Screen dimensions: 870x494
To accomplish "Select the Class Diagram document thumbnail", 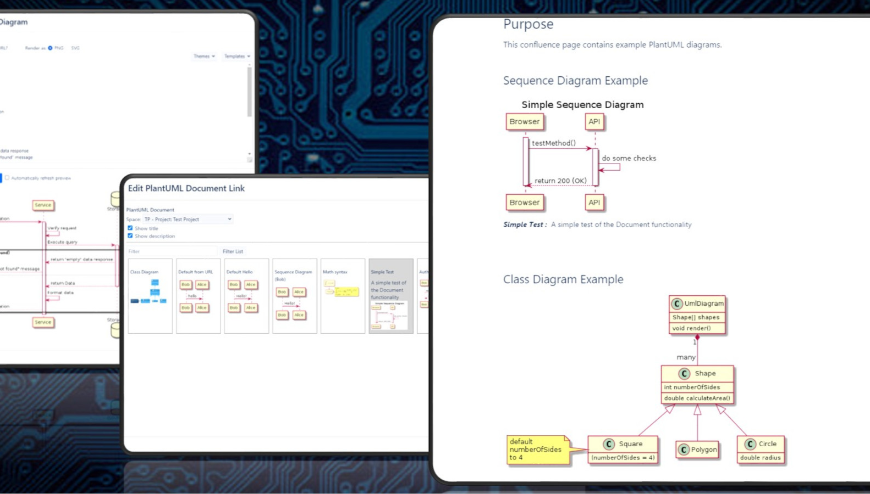I will click(x=150, y=295).
